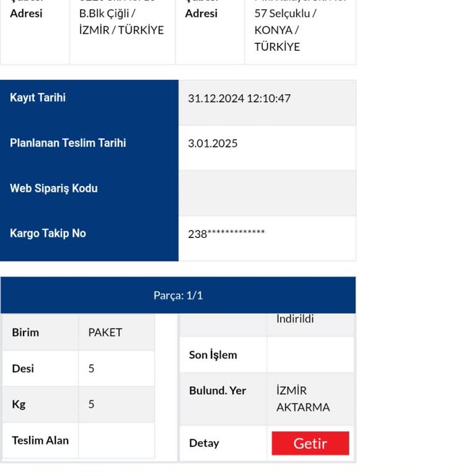476x476 pixels.
Task: Click the red Getir button
Action: (x=311, y=443)
